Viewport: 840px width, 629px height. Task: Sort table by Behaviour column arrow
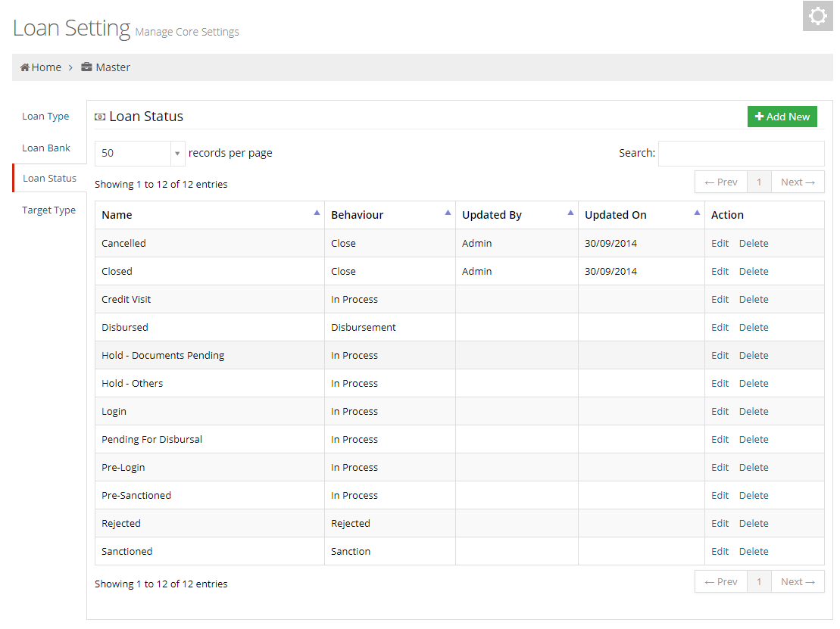click(x=448, y=213)
